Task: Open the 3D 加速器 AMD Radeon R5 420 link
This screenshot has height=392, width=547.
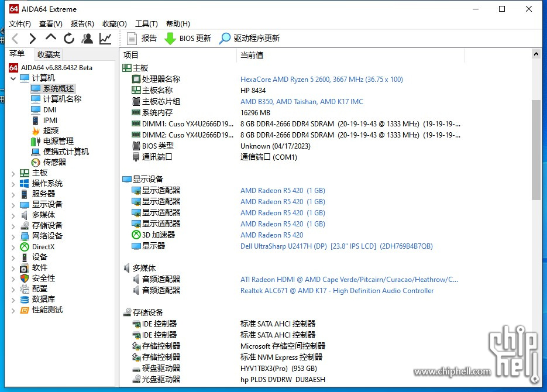Action: coord(272,235)
